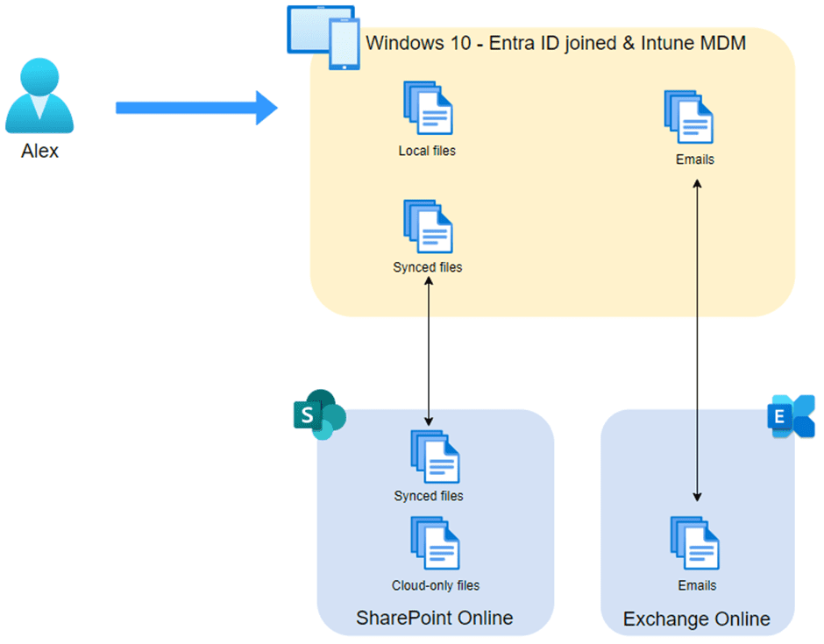Select the Emails icon in Exchange Online
Viewport: 824px width, 644px height.
(695, 542)
